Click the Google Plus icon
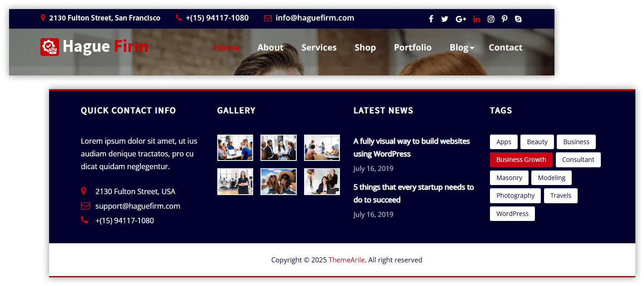This screenshot has height=286, width=644. pyautogui.click(x=461, y=19)
